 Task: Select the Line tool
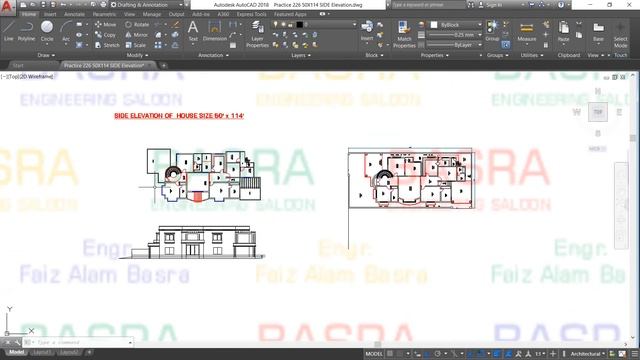(9, 31)
